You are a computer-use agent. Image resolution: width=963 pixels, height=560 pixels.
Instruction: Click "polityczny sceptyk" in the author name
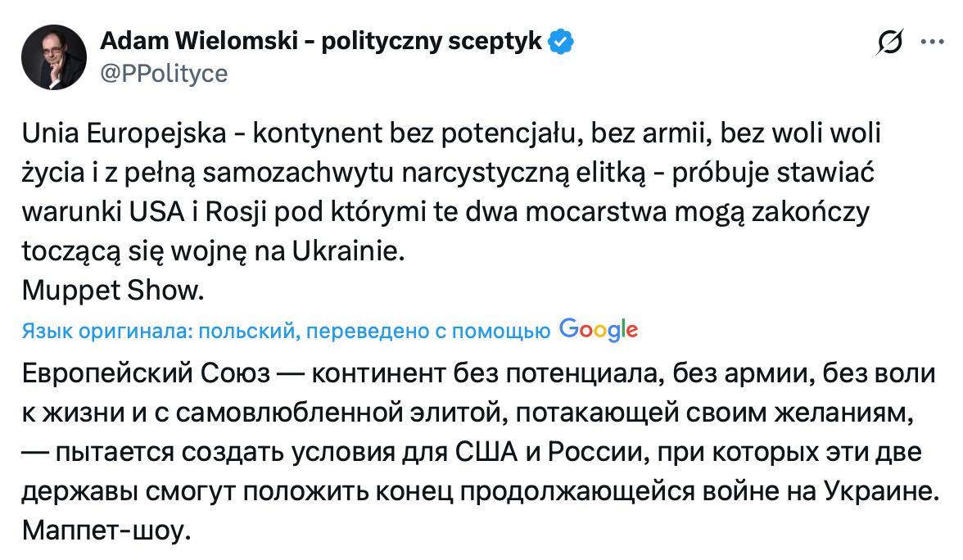432,42
